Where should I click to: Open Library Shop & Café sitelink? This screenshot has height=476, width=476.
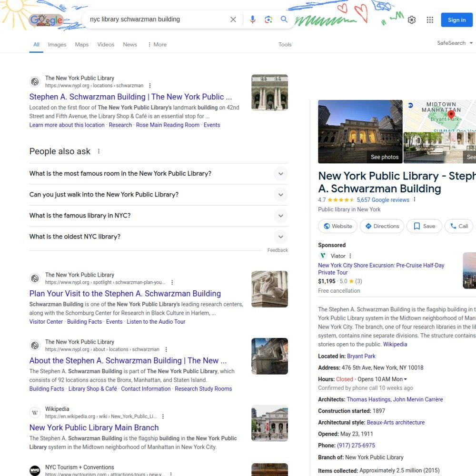click(93, 389)
